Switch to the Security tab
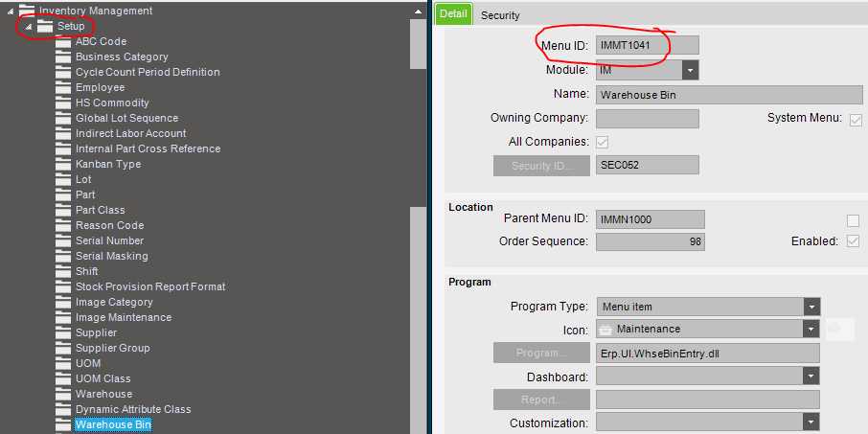Image resolution: width=868 pixels, height=434 pixels. (500, 15)
